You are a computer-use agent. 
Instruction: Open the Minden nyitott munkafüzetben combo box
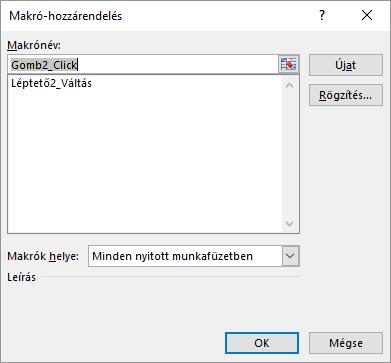pyautogui.click(x=194, y=256)
